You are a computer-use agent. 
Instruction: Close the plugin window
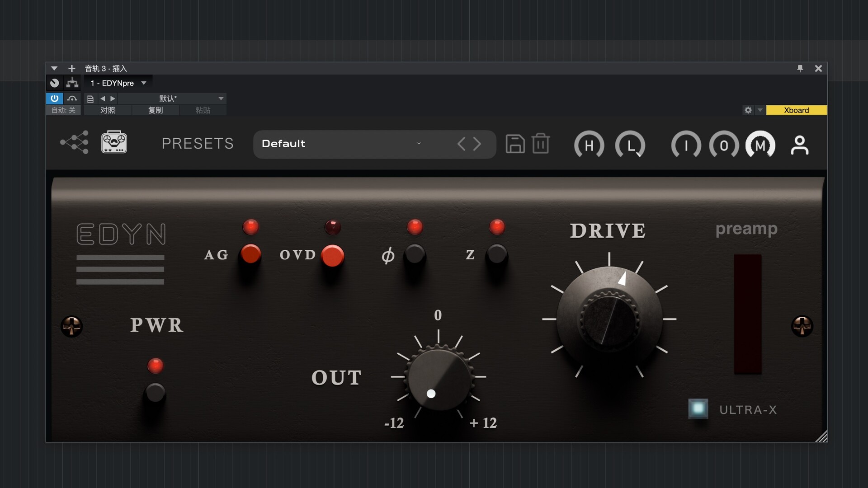pyautogui.click(x=818, y=68)
